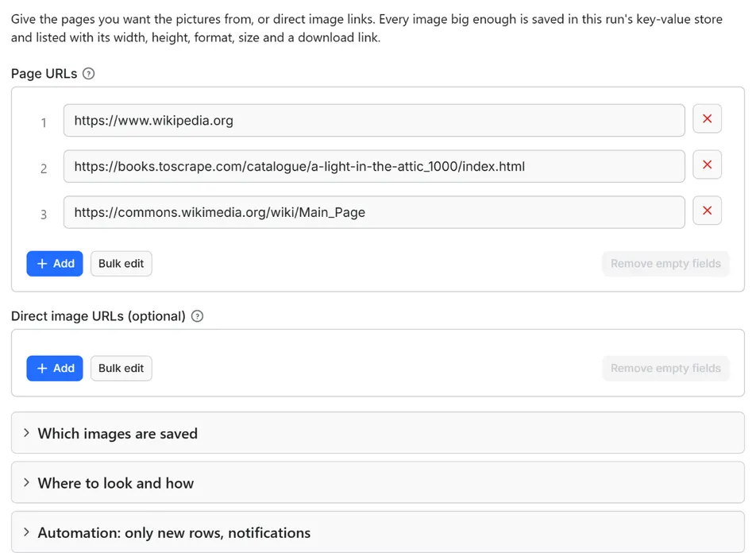Open the Page URLs help tooltip icon
756x553 pixels.
tap(89, 74)
